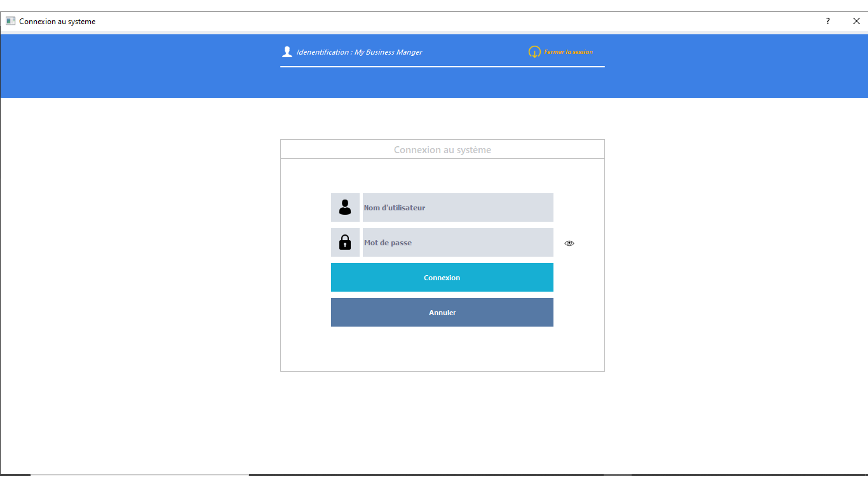Click the black person icon on the login form
This screenshot has width=868, height=488.
(345, 207)
